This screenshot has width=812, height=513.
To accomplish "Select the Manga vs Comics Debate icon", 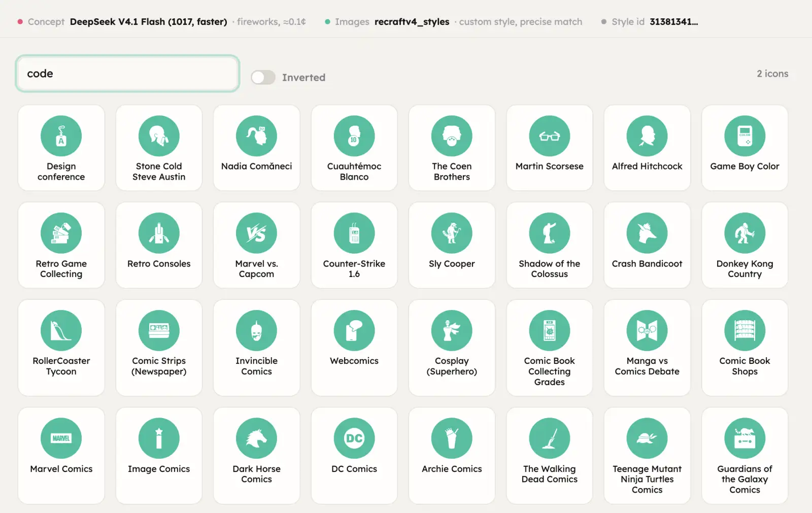I will tap(647, 330).
